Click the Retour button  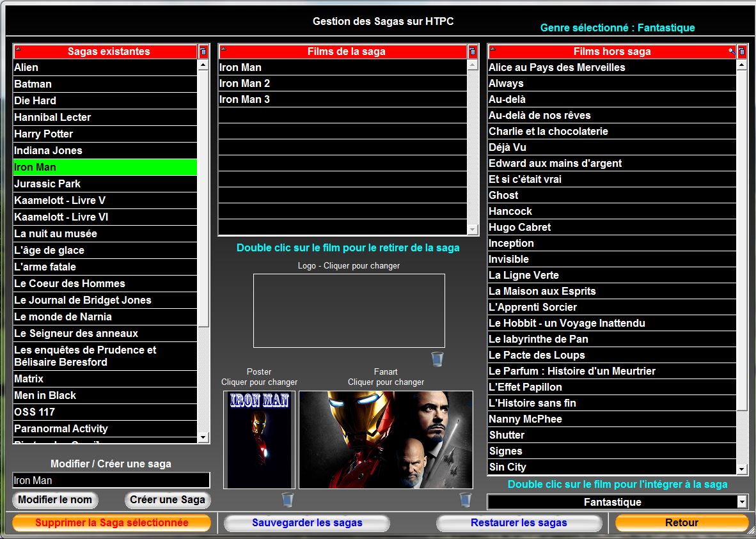(x=682, y=522)
